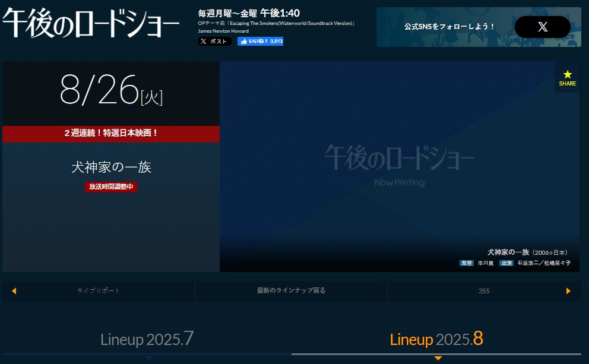The width and height of the screenshot is (589, 364).
Task: Click the James Newton Howard credit text
Action: 223,31
